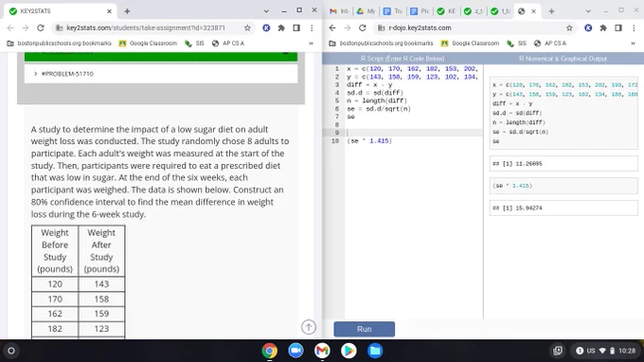Click code line 10 '(se * 1.415)'
This screenshot has width=644, height=362.
pyautogui.click(x=369, y=140)
